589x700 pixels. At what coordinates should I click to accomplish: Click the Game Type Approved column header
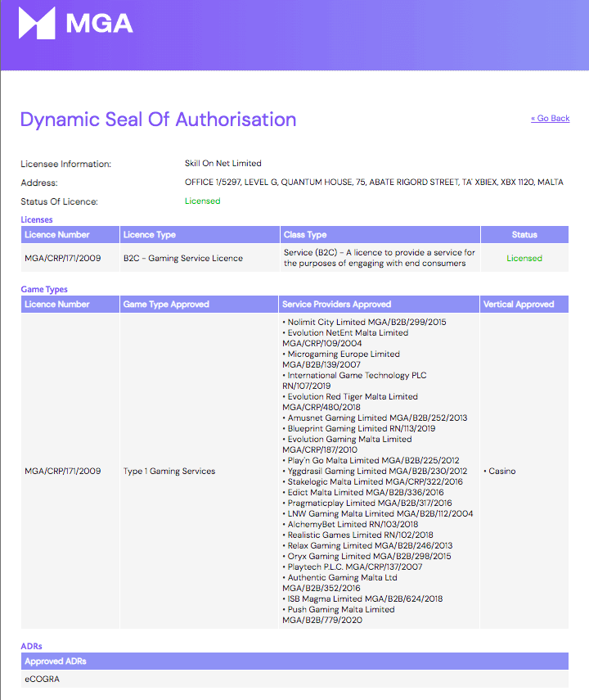pyautogui.click(x=166, y=305)
